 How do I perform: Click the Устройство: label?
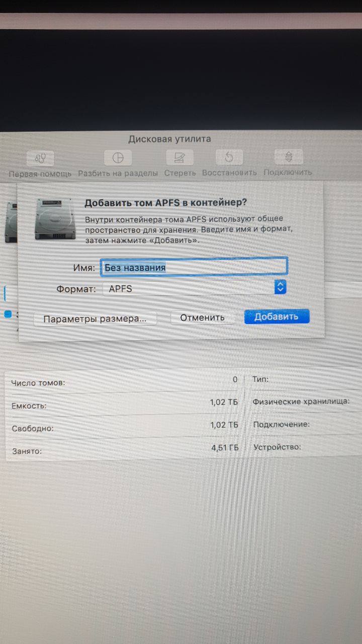pyautogui.click(x=277, y=447)
